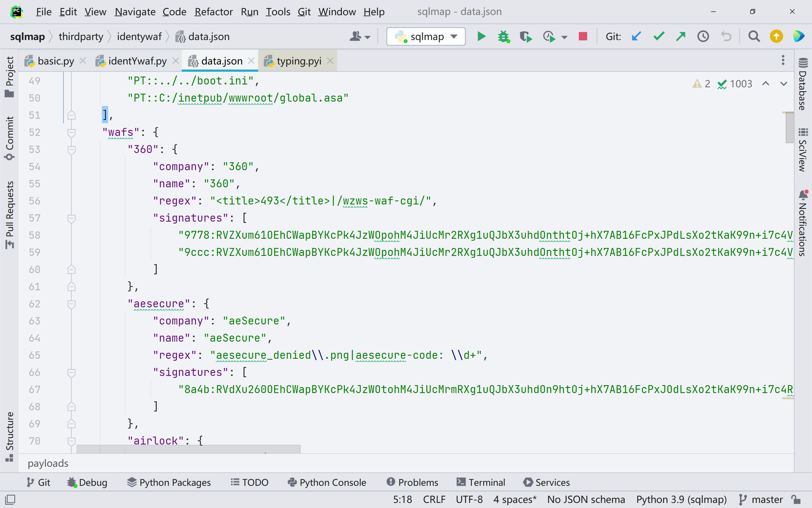Image resolution: width=812 pixels, height=508 pixels.
Task: Start debugging sqlmap with bug icon
Action: pos(504,36)
